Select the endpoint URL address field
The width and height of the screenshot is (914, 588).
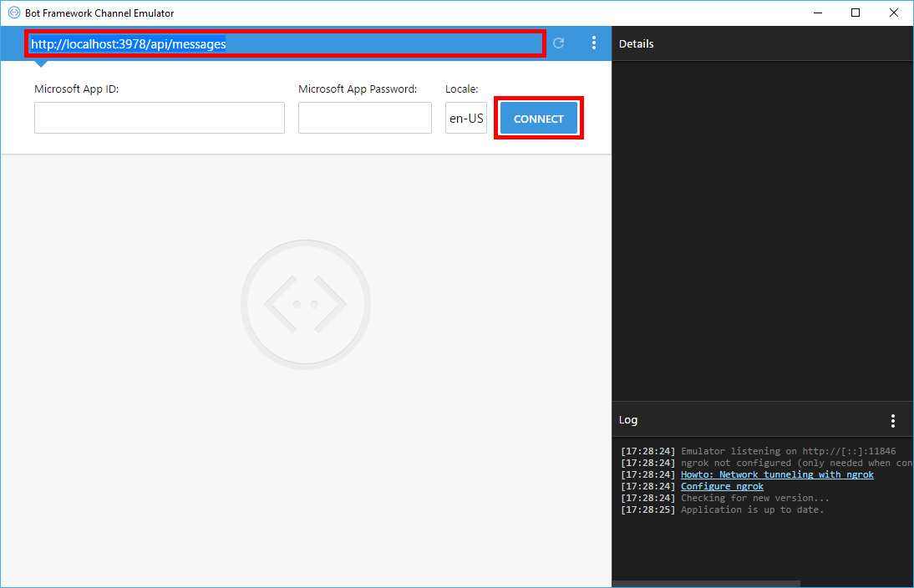(286, 43)
